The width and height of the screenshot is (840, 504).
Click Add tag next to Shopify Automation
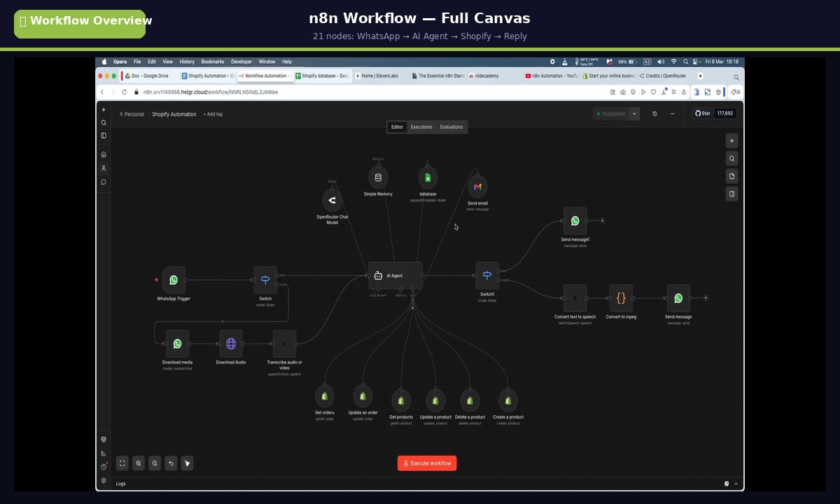click(212, 113)
